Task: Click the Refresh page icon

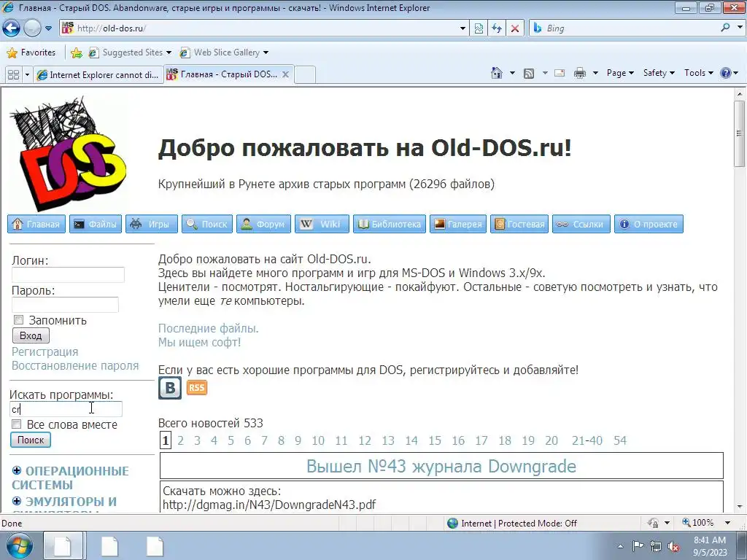Action: 497,28
